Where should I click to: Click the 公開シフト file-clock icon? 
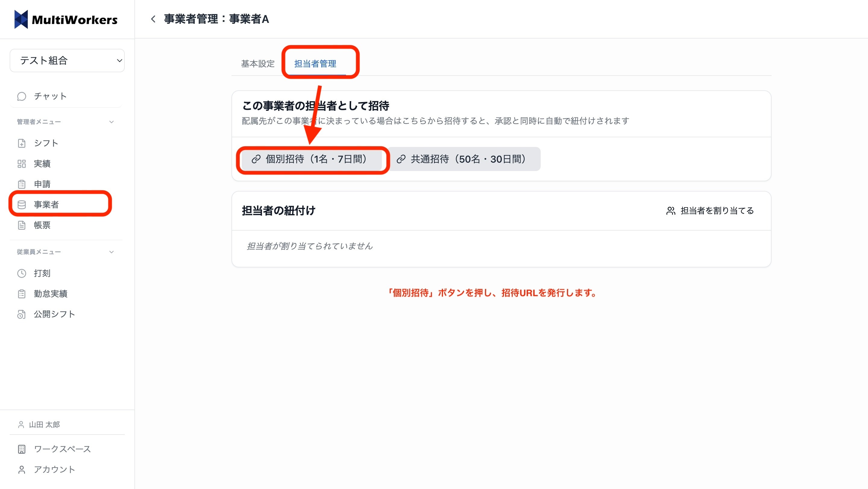point(22,314)
